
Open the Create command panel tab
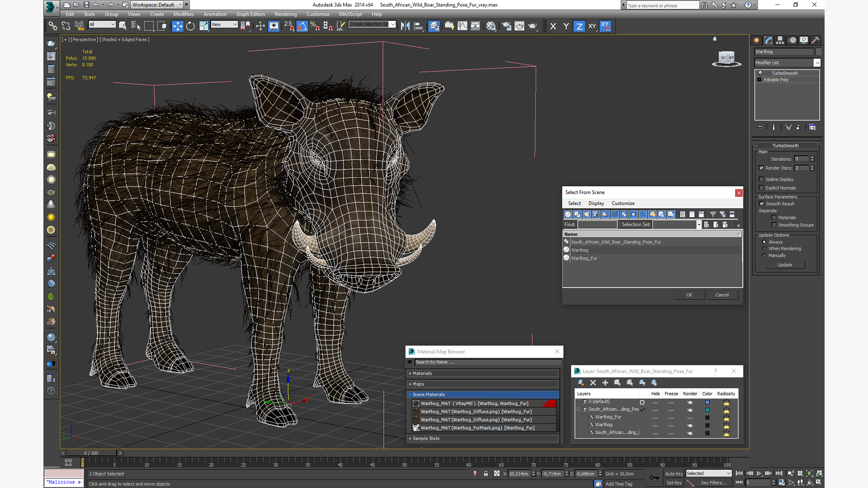[x=757, y=40]
